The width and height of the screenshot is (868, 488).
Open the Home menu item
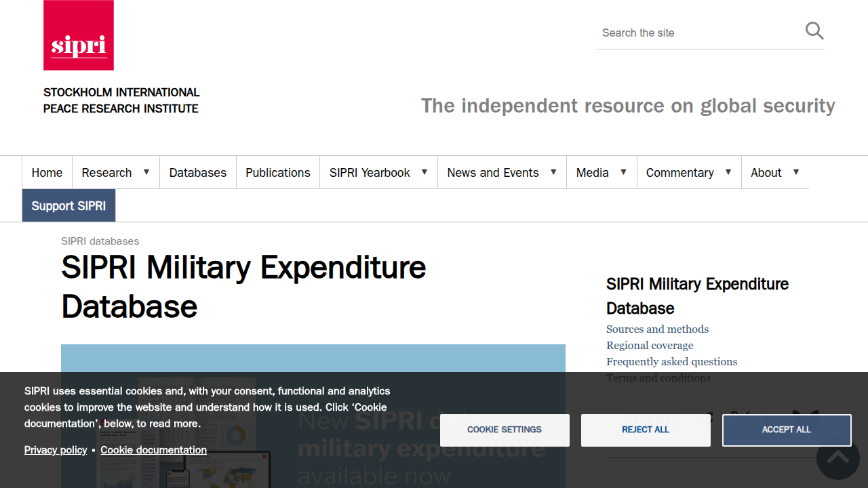[x=47, y=173]
